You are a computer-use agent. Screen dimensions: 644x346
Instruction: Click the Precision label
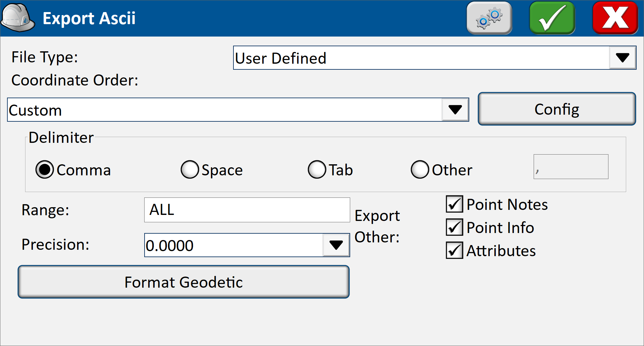pos(55,244)
